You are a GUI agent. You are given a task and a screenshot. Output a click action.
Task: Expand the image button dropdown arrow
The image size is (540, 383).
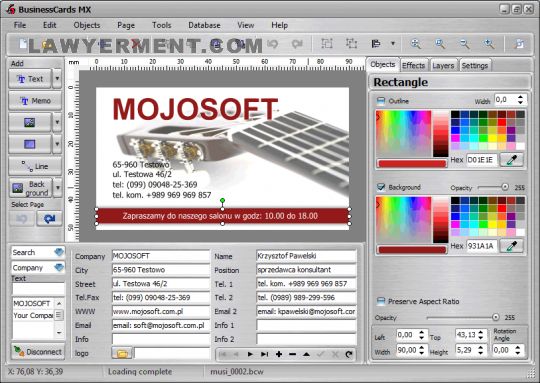click(x=57, y=122)
